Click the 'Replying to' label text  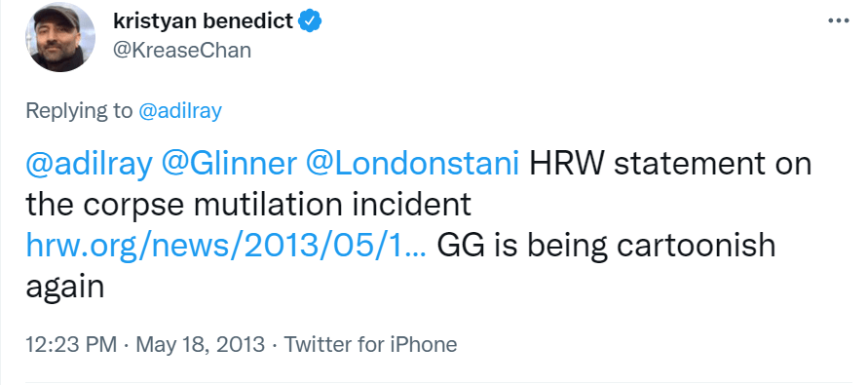coord(79,111)
